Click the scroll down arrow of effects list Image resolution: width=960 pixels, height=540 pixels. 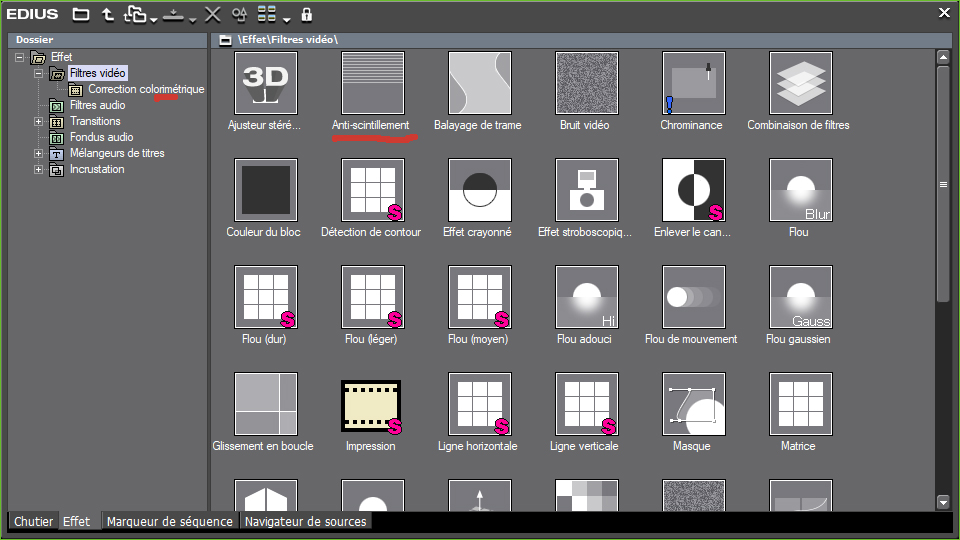click(942, 502)
